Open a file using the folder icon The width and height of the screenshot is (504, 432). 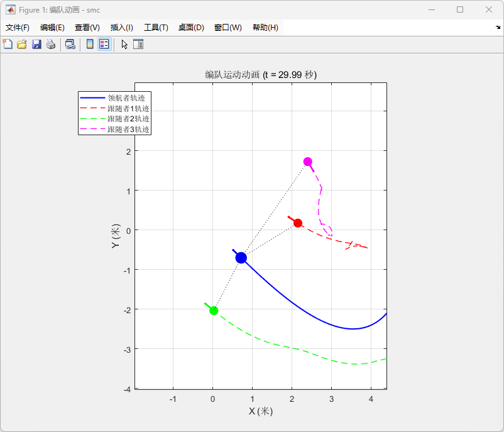tap(22, 44)
